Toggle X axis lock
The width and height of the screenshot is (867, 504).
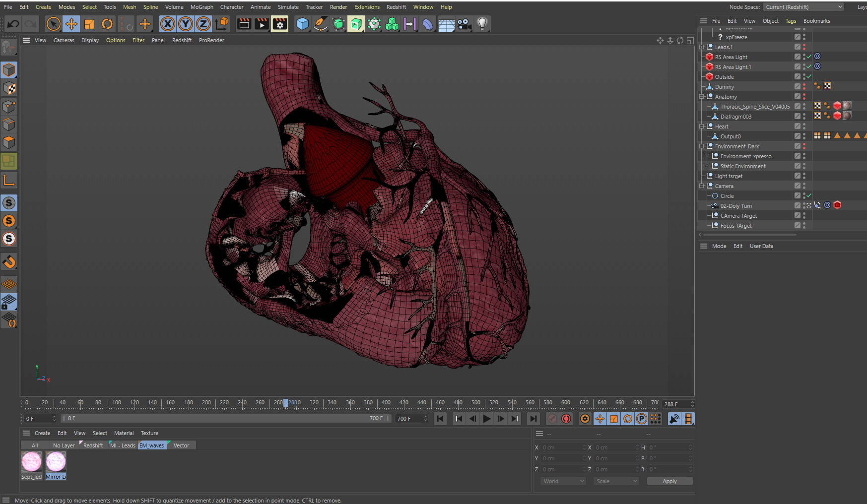168,24
